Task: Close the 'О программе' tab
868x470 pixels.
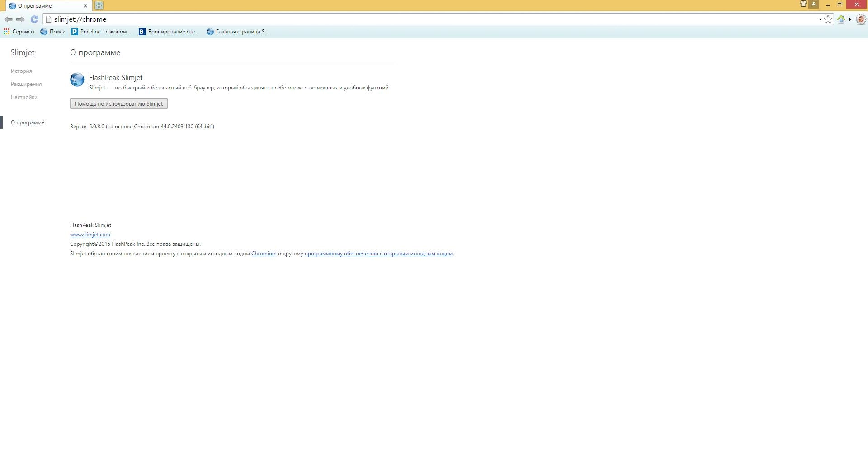Action: [85, 6]
